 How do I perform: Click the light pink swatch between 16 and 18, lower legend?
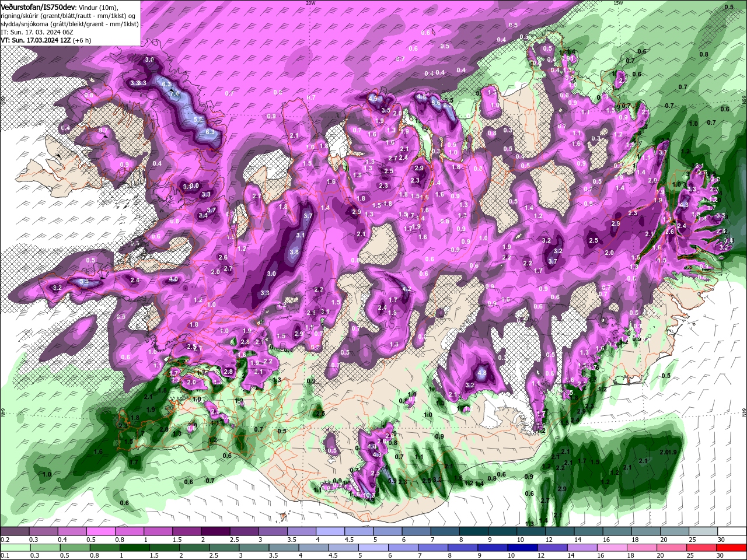pos(612,547)
